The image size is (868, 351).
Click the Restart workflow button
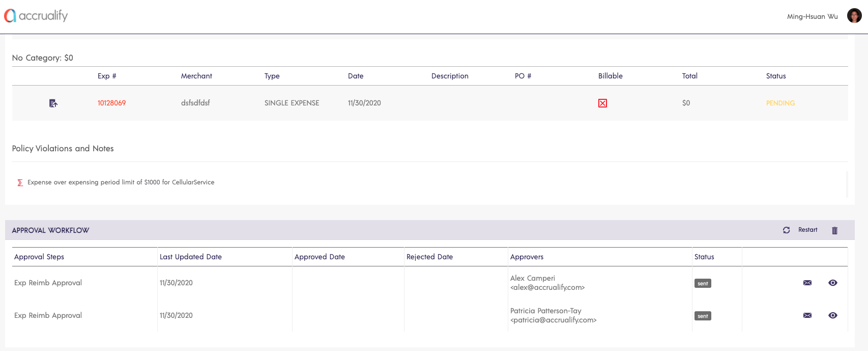(x=807, y=230)
